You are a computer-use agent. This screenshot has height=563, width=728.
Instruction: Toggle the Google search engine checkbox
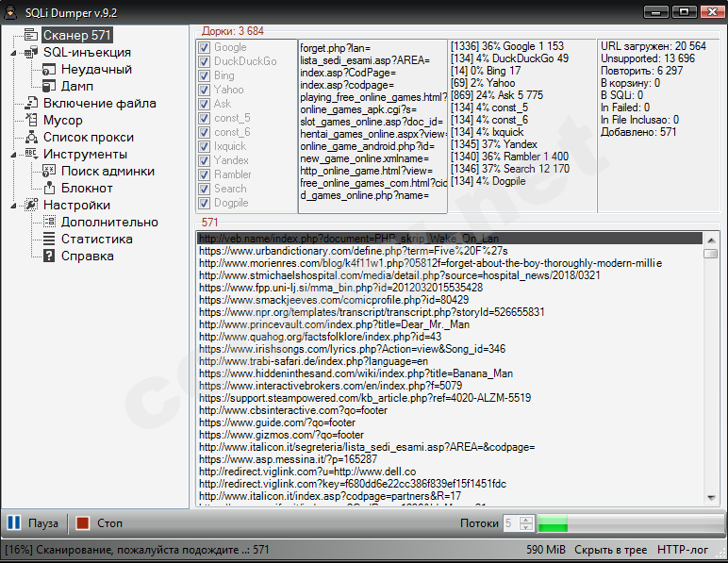click(x=204, y=47)
